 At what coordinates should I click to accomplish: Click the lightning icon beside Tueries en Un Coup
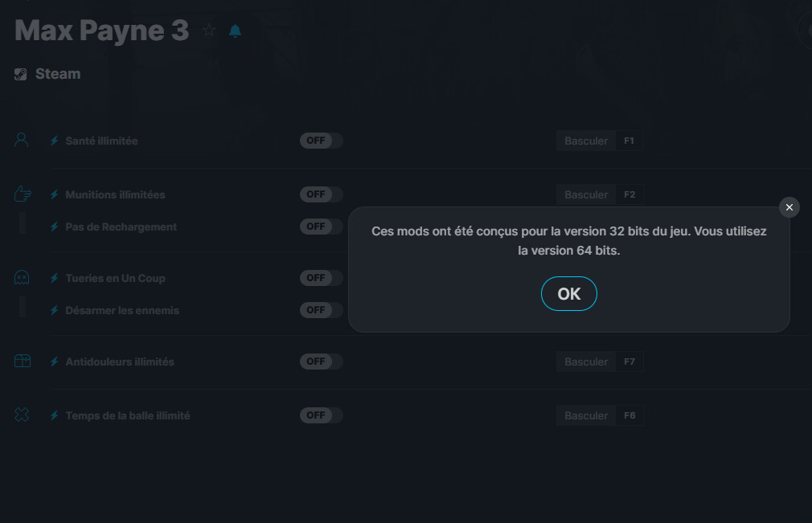coord(55,278)
